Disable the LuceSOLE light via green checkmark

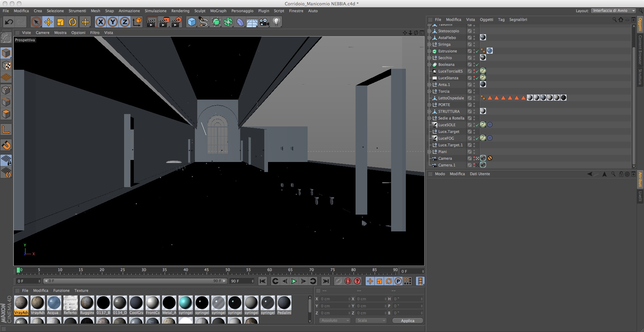477,125
